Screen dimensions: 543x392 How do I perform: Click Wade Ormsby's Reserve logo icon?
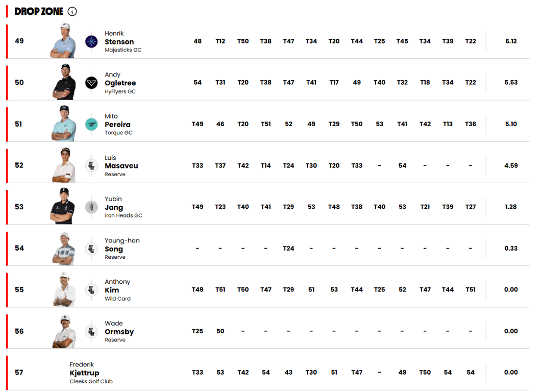click(x=91, y=331)
